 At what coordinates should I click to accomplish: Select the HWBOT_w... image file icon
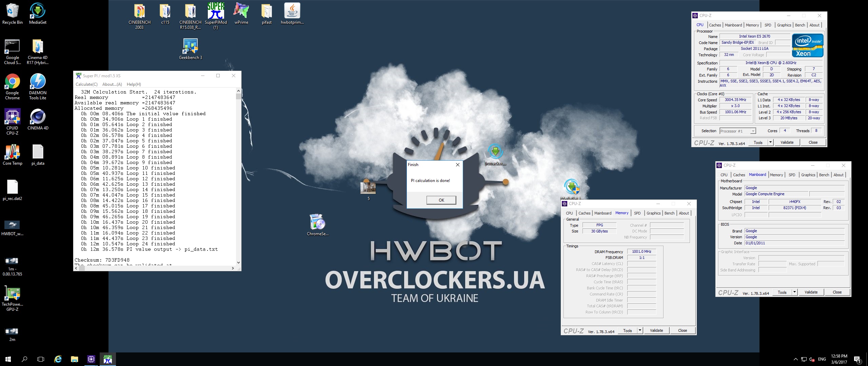tap(12, 227)
